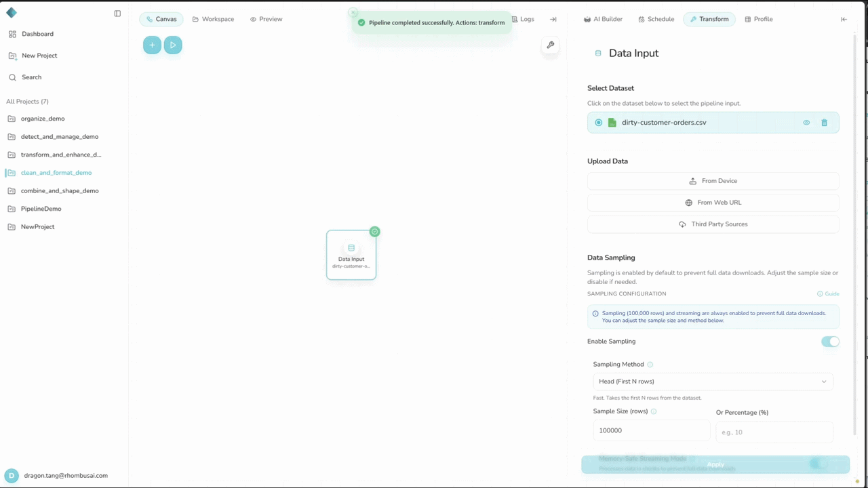Add a new node with plus button

pos(152,45)
